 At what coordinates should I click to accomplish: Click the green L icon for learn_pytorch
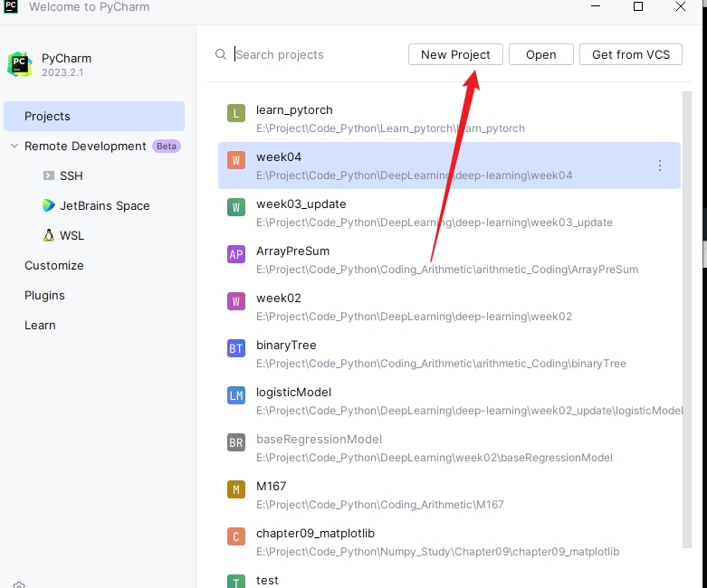[236, 113]
